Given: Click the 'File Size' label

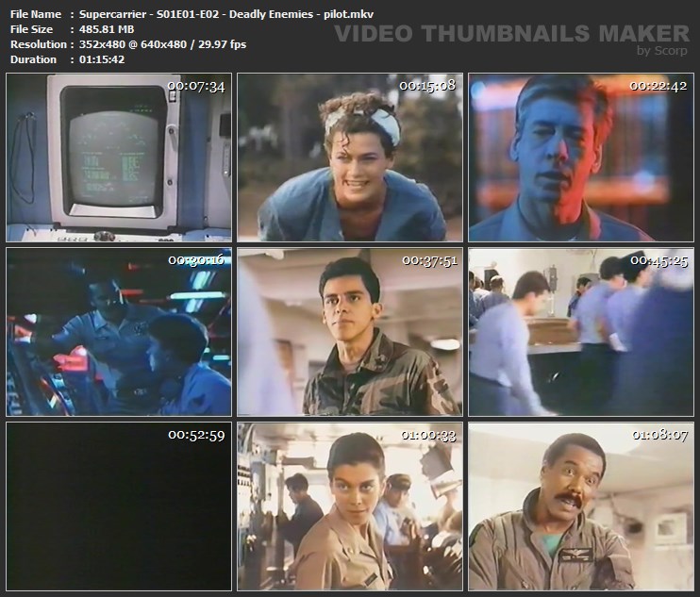Looking at the screenshot, I should 31,29.
